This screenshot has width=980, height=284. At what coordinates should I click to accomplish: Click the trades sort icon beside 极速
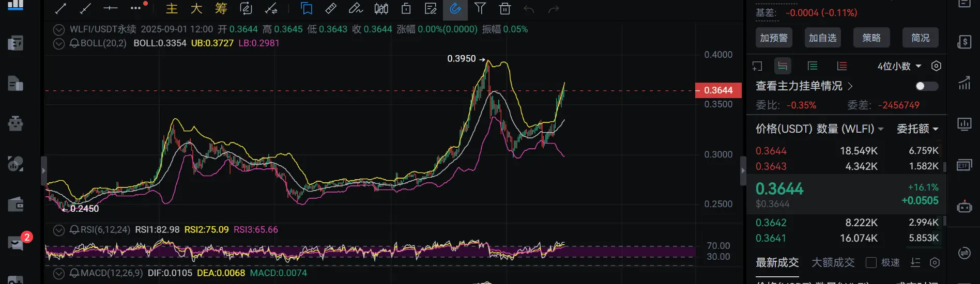[915, 263]
